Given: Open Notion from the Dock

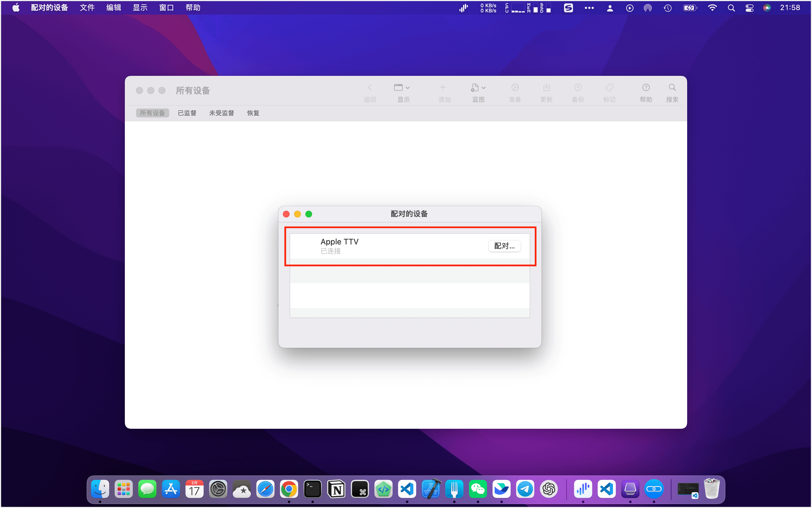Looking at the screenshot, I should pyautogui.click(x=336, y=489).
